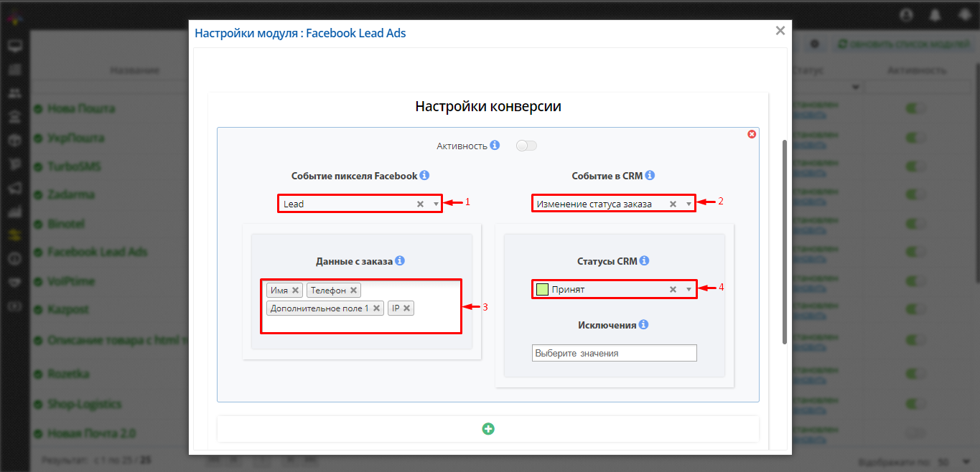Toggle activity switch for VoIPtime row
The image size is (980, 472).
click(915, 280)
